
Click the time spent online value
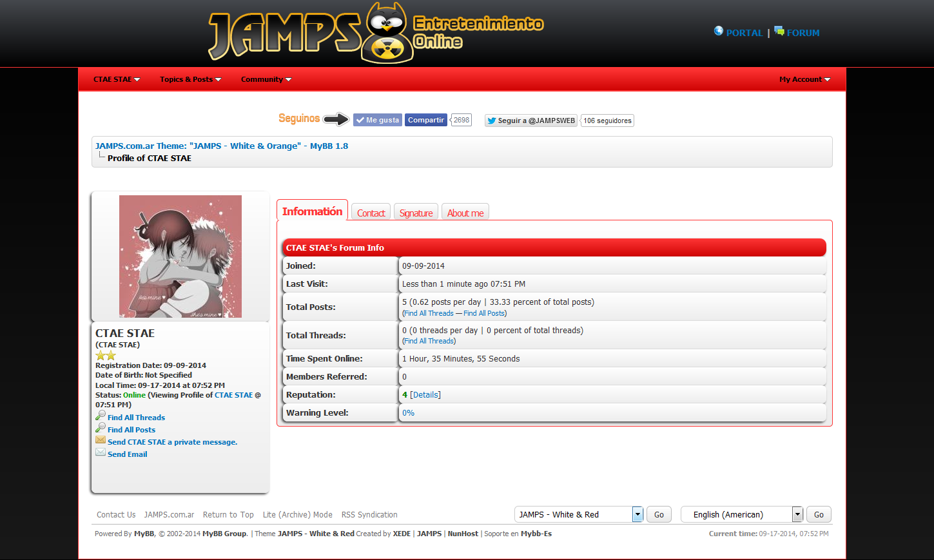coord(461,358)
